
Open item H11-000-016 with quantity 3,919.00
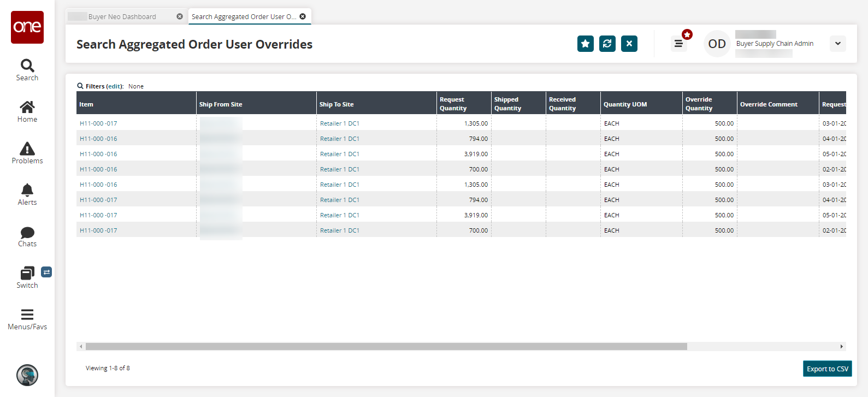click(x=98, y=154)
